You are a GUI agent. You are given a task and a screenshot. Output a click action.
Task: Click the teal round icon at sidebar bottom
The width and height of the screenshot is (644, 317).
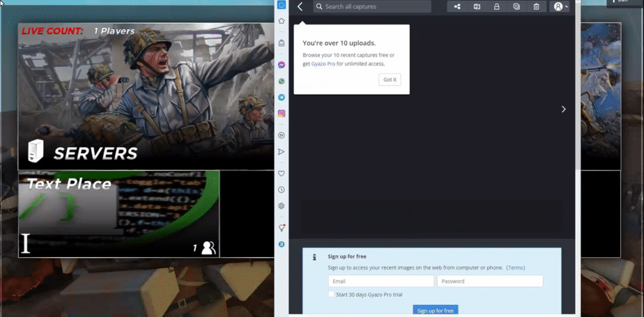click(281, 244)
